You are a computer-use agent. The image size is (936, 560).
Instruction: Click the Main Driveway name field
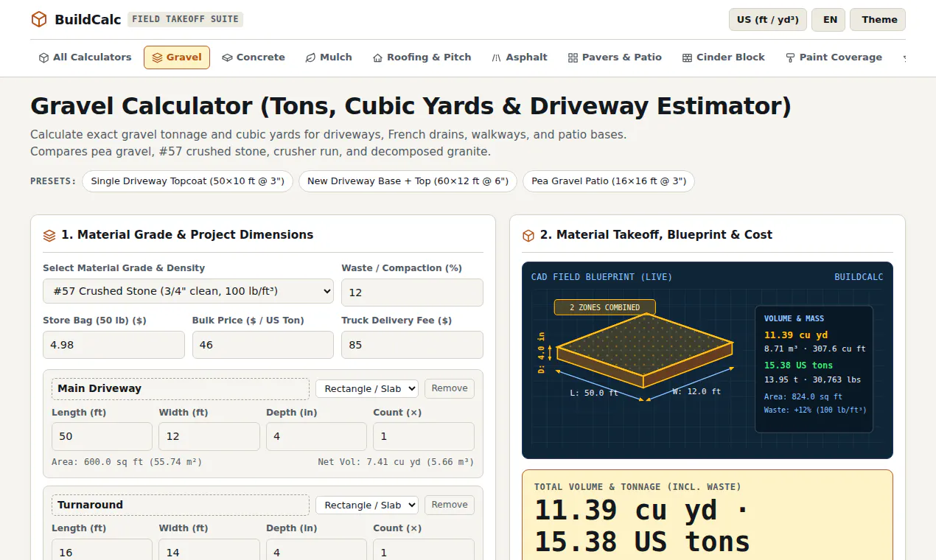click(181, 388)
